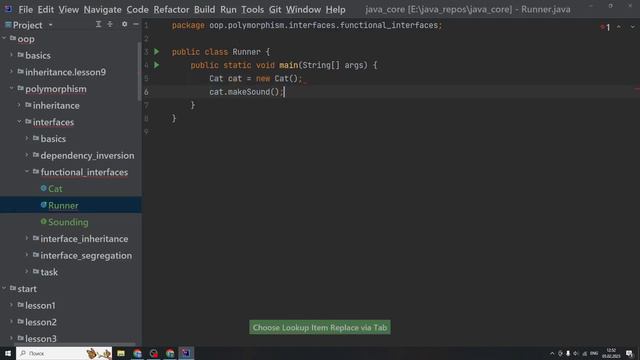Click 'Cat()' constructor call on line 5
Image resolution: width=640 pixels, height=360 pixels.
(286, 78)
